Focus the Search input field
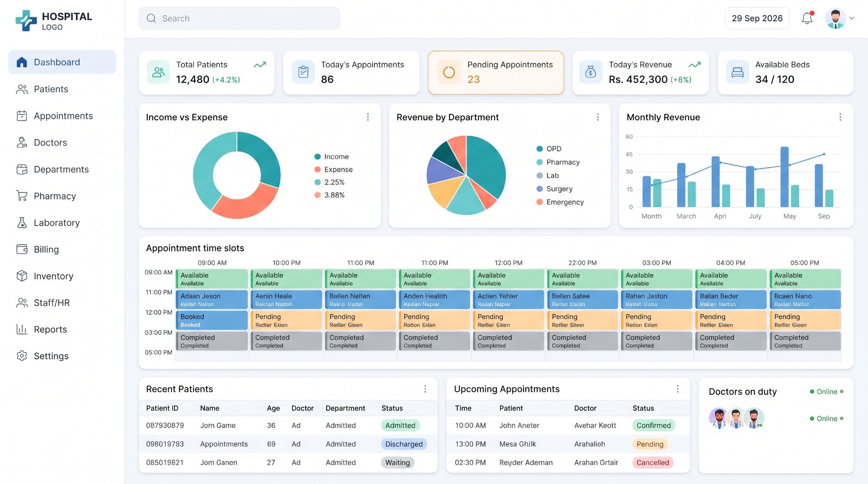This screenshot has width=868, height=484. (239, 19)
